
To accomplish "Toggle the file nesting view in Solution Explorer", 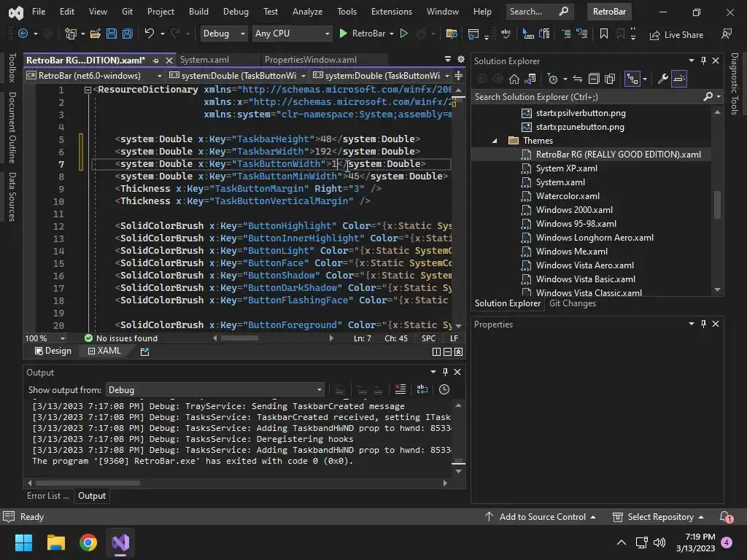I will click(x=632, y=79).
